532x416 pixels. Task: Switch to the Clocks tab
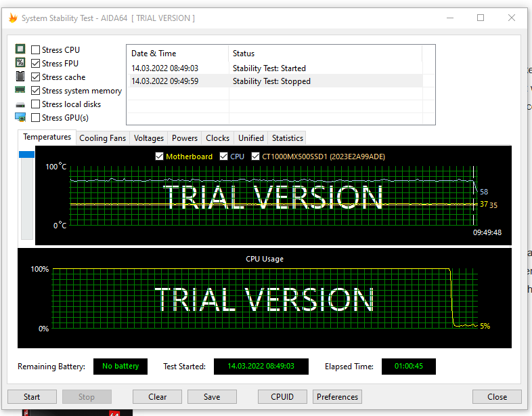point(217,138)
